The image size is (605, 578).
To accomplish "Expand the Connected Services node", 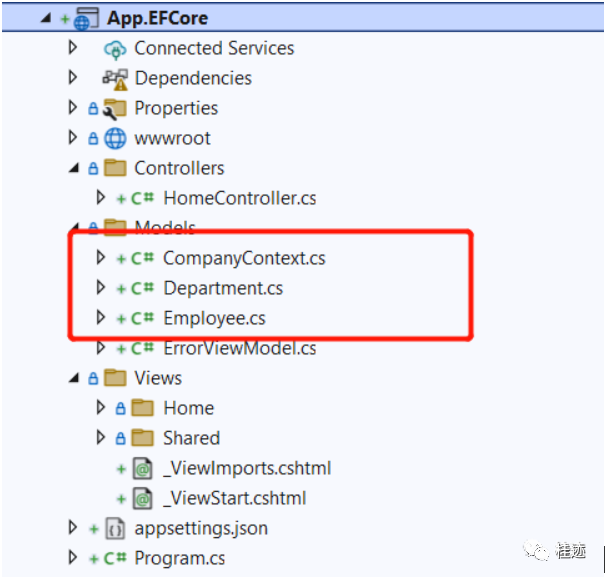I will pyautogui.click(x=73, y=47).
